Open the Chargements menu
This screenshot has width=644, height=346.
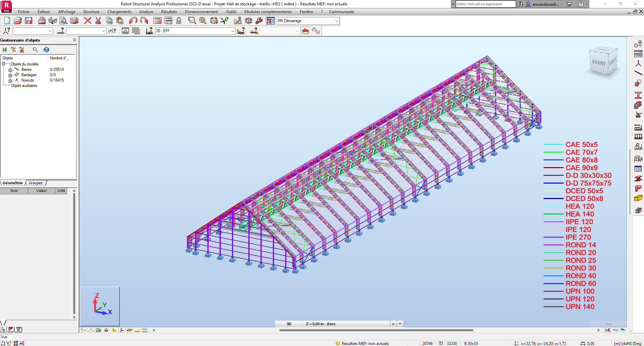(x=119, y=12)
